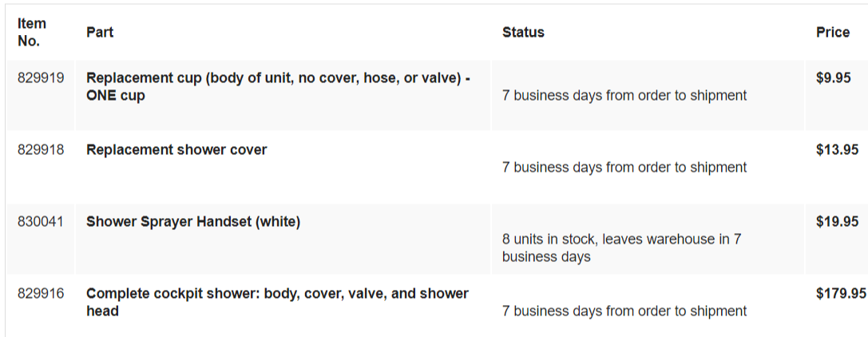Viewport: 868px width, 337px height.
Task: Open the Shower Sprayer Handset (white) part
Action: tap(193, 222)
